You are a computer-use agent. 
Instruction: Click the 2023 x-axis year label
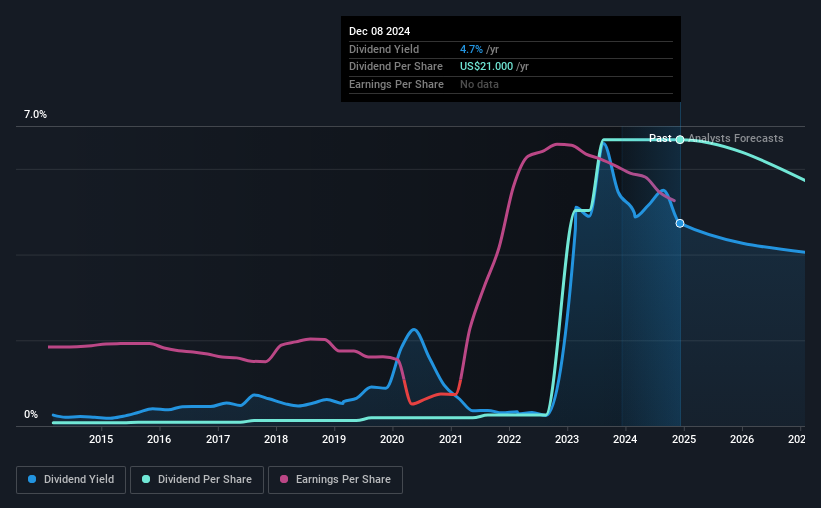[x=567, y=439]
